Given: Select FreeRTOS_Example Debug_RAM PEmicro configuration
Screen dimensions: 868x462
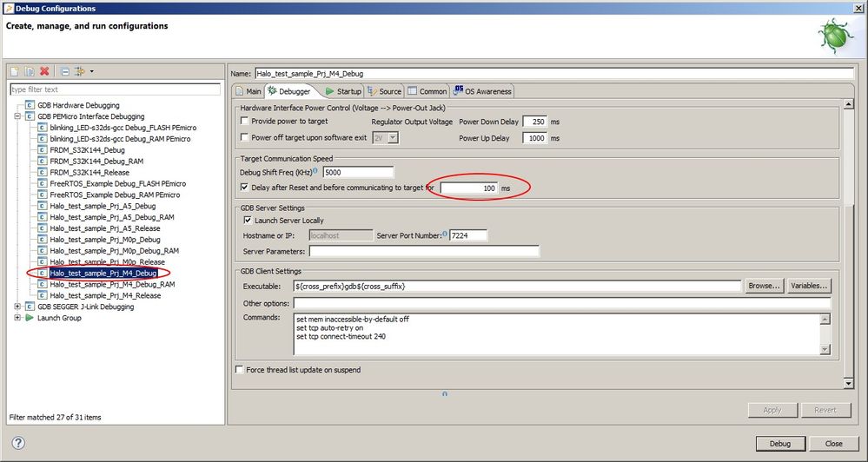Looking at the screenshot, I should 115,195.
